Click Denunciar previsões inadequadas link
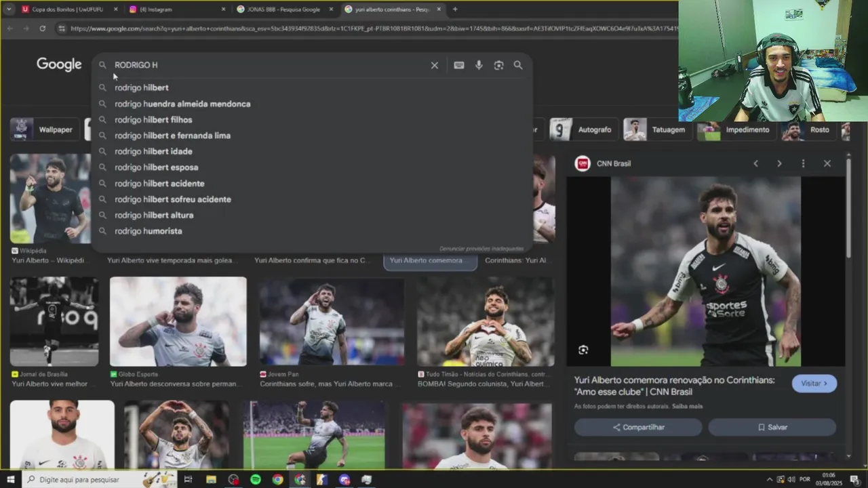Image resolution: width=868 pixels, height=488 pixels. point(481,249)
